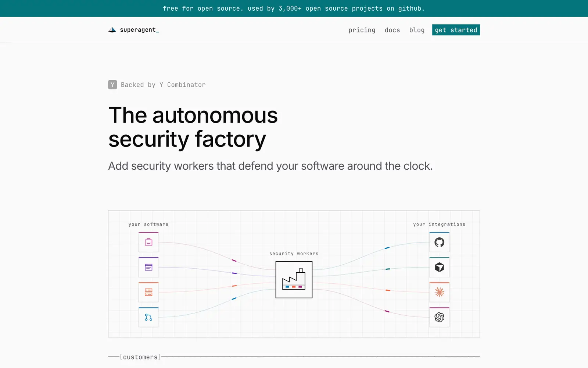588x368 pixels.
Task: Click the OpenAI integration icon
Action: click(x=440, y=317)
